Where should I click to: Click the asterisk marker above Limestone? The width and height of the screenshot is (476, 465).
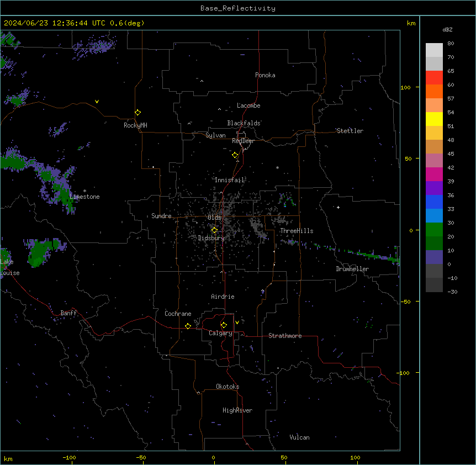(x=84, y=191)
